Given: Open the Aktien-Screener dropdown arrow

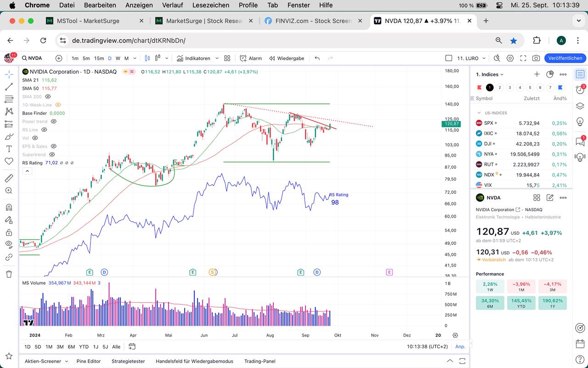Looking at the screenshot, I should [x=67, y=362].
